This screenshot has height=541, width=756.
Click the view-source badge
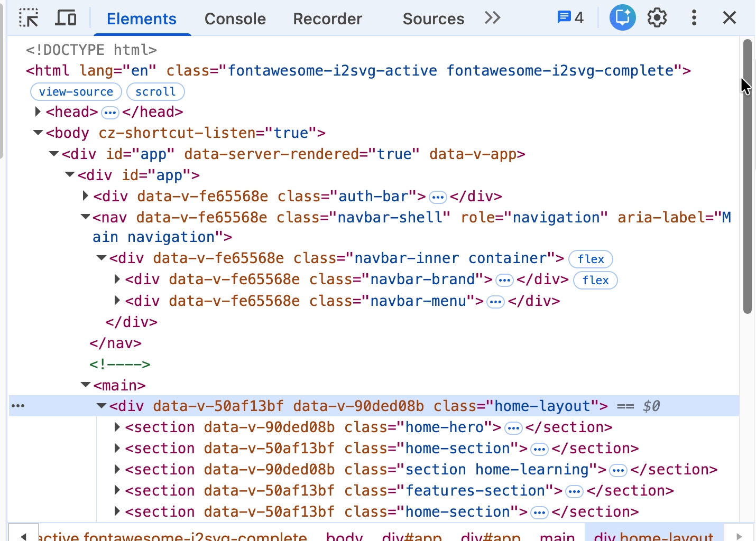tap(76, 91)
